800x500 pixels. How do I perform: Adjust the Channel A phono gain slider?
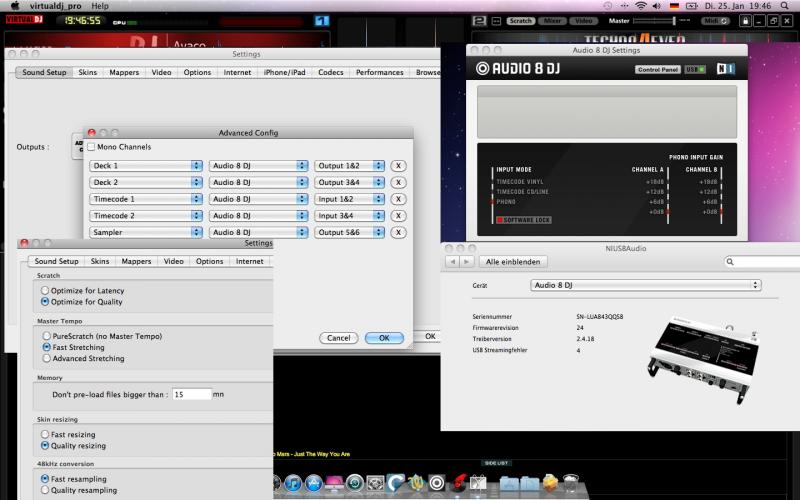(668, 195)
